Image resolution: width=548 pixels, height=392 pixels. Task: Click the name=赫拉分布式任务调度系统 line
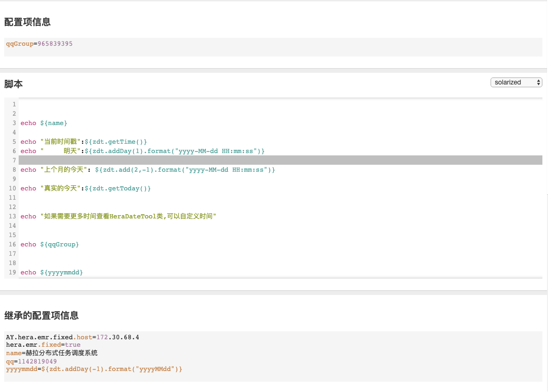tap(52, 353)
